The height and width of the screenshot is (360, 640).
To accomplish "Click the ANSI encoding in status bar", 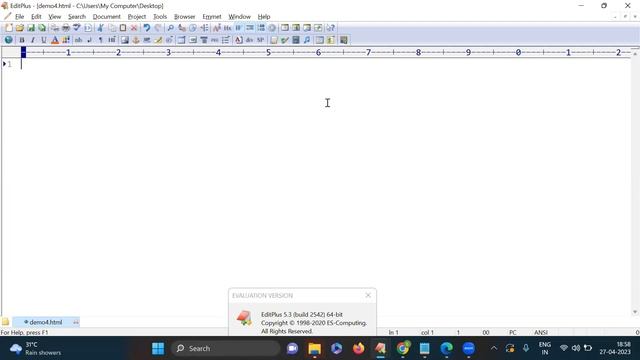I will coord(541,332).
